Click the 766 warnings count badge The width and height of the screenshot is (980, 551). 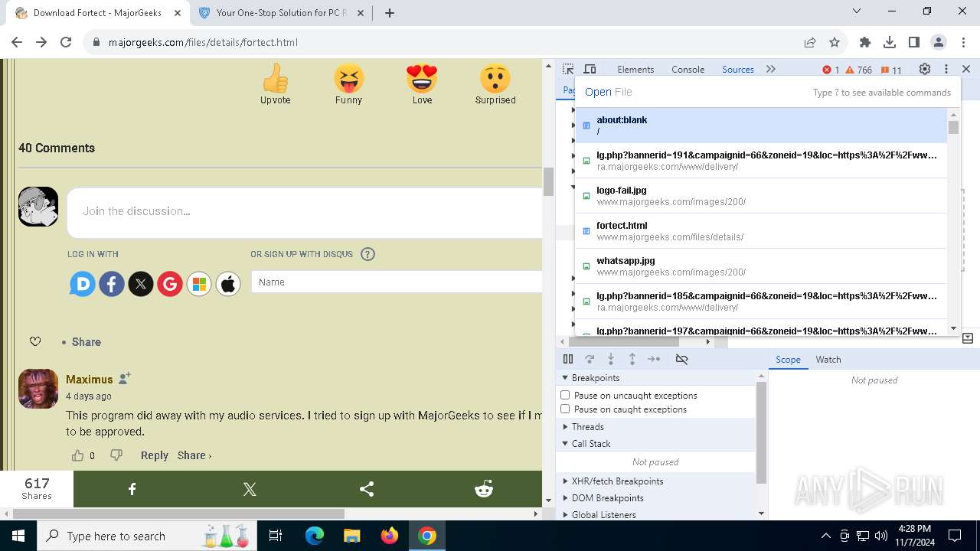pyautogui.click(x=858, y=70)
